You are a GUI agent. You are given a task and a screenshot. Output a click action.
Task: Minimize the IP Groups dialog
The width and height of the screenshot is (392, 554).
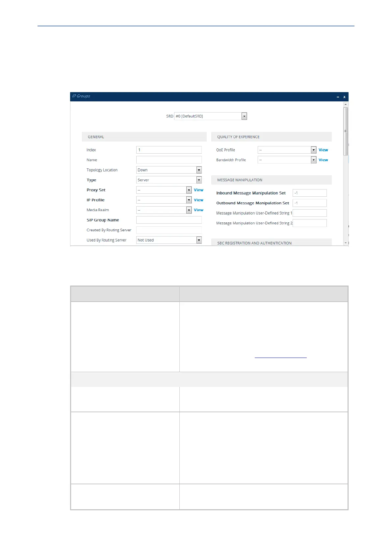point(338,97)
